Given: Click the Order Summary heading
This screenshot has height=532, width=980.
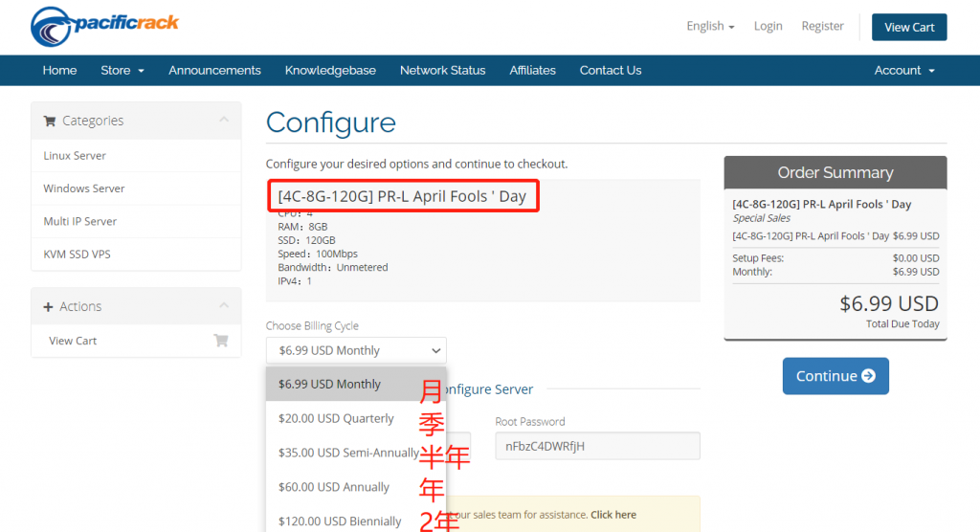Looking at the screenshot, I should tap(835, 172).
